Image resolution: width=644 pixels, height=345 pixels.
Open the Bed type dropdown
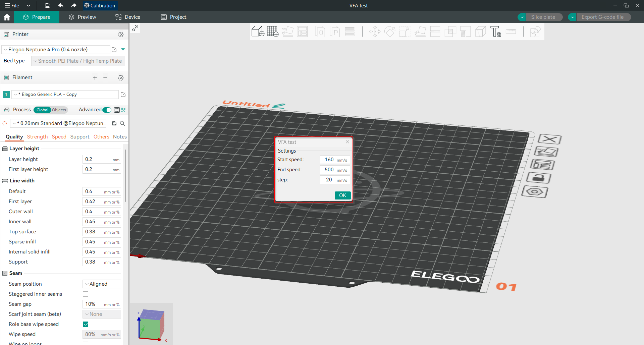(x=78, y=61)
